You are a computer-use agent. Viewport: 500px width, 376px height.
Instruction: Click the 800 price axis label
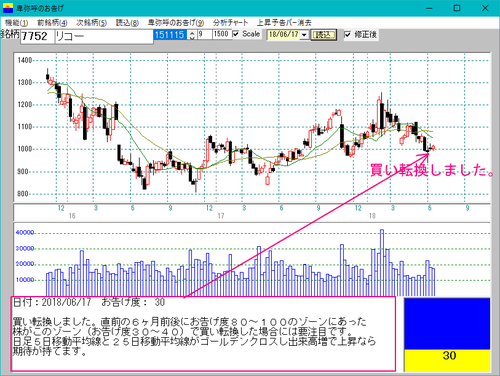[23, 194]
